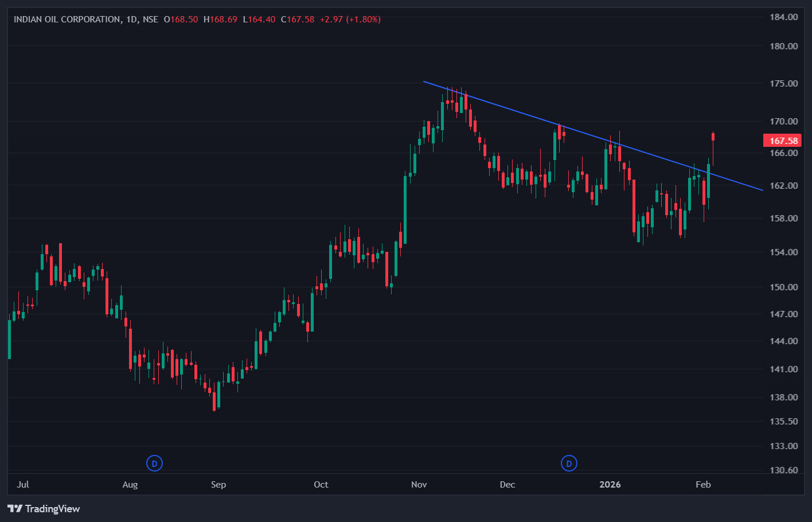This screenshot has height=522, width=812.
Task: Click the header's close price value C167.58
Action: (298, 20)
